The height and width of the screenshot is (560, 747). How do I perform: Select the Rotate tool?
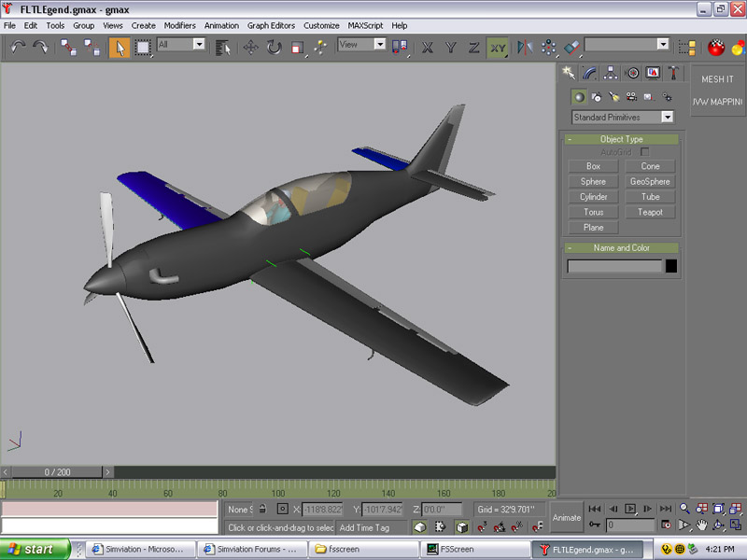coord(275,47)
